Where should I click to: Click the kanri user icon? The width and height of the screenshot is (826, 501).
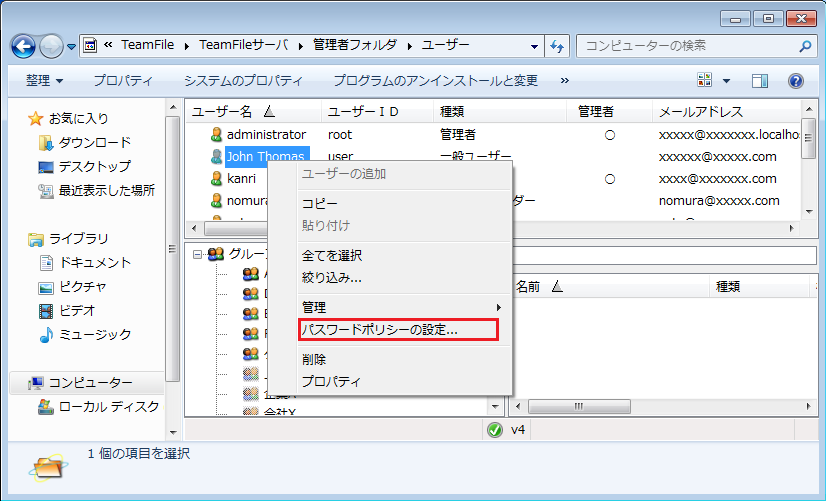click(216, 179)
